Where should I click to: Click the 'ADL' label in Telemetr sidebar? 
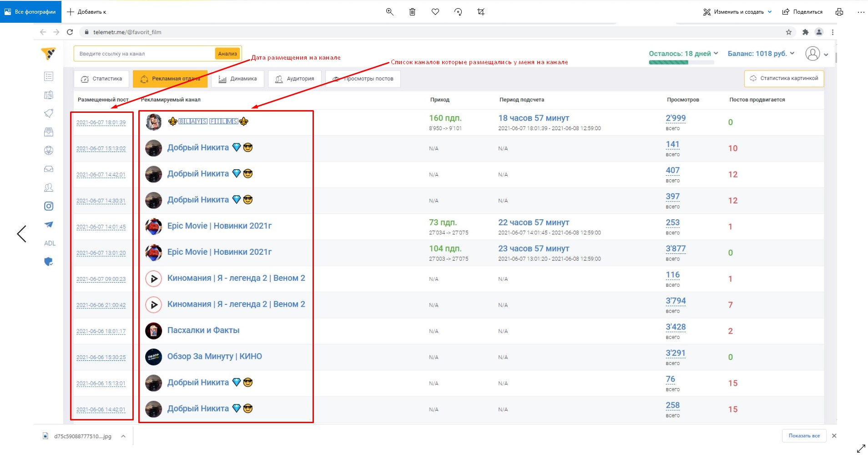pos(50,243)
